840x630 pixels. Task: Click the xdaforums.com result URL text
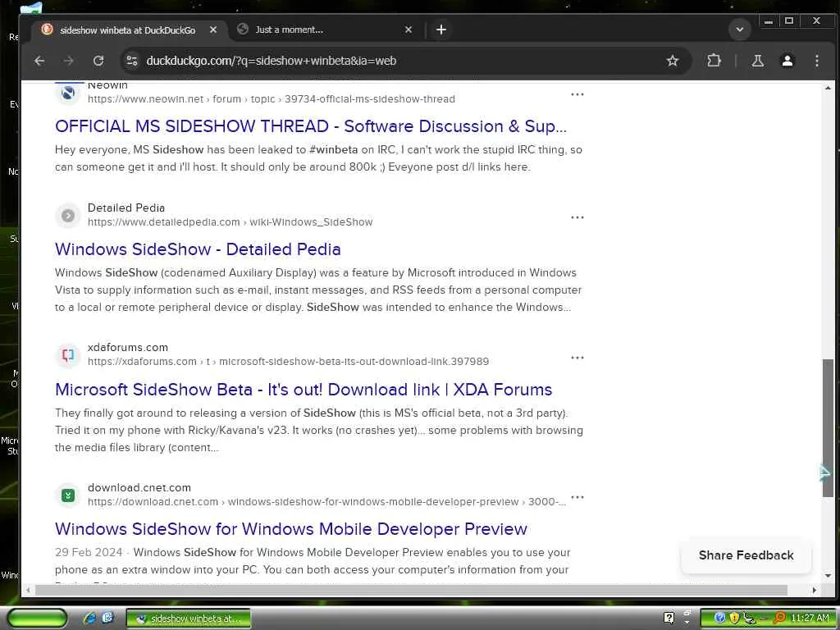tap(288, 362)
